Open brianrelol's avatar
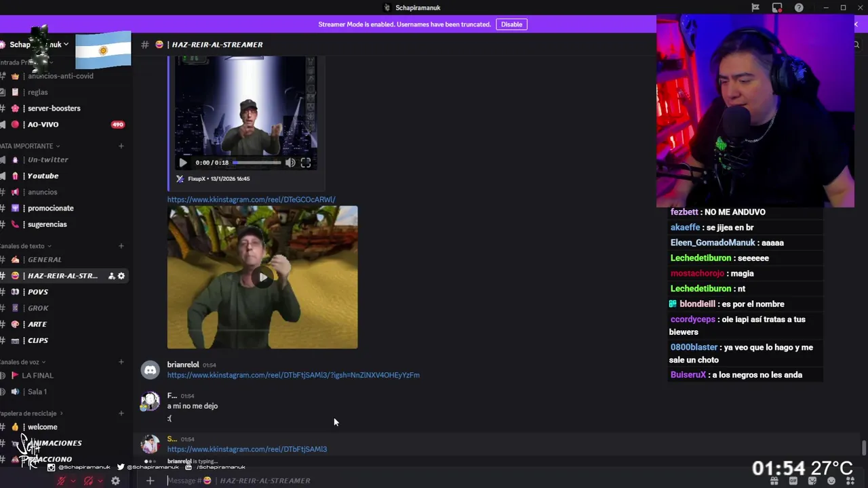868x488 pixels. [150, 369]
